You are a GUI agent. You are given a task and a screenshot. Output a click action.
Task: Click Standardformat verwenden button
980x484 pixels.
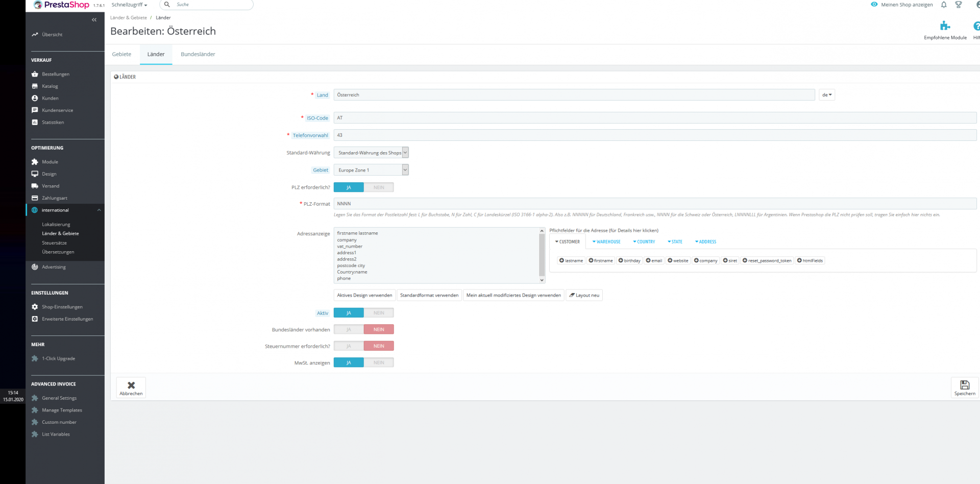click(x=429, y=295)
